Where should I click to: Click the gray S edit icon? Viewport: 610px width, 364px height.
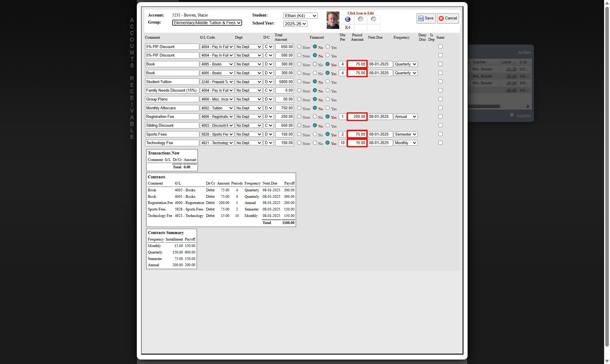click(360, 19)
